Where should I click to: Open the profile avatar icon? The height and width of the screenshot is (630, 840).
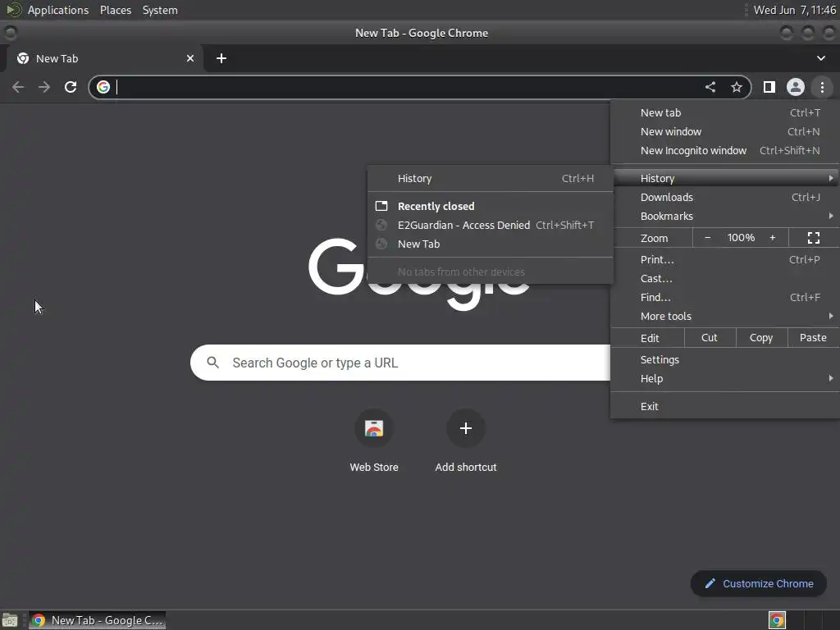(x=796, y=87)
